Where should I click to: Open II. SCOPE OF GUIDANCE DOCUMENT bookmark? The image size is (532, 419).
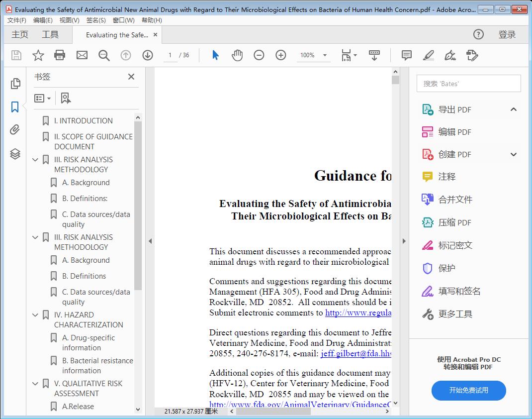tap(93, 142)
